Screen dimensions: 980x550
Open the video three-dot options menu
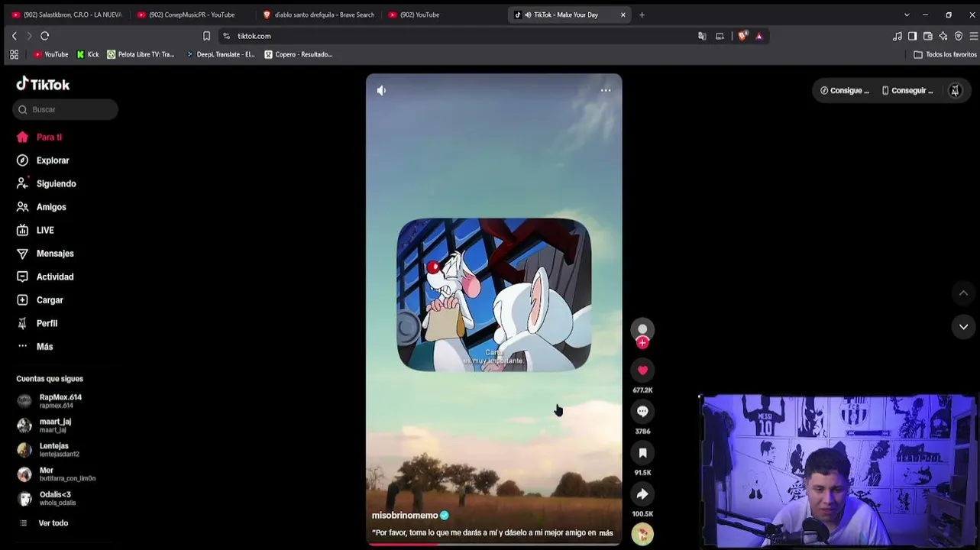[606, 90]
